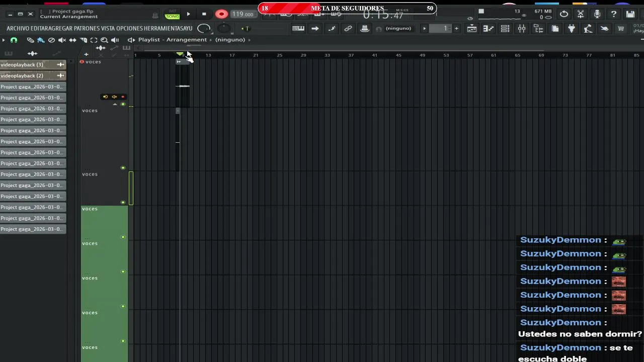Click the microphone recording icon
The height and width of the screenshot is (362, 644).
click(x=597, y=14)
